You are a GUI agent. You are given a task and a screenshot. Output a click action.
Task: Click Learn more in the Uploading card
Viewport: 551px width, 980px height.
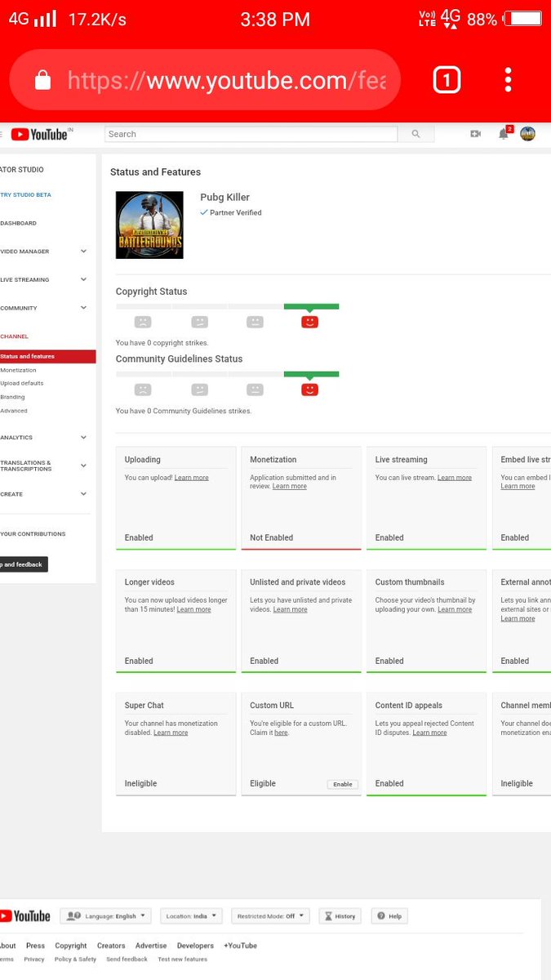click(191, 478)
